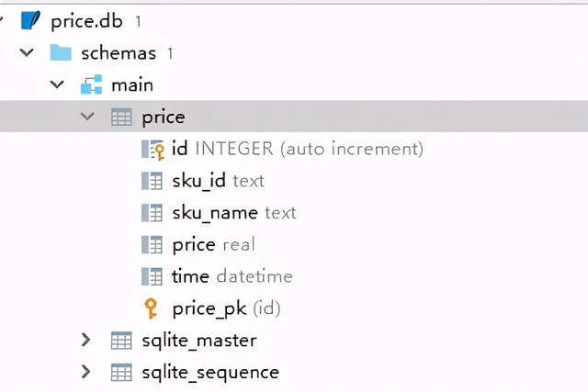Click the price.db SQLite database icon
588x392 pixels.
tap(30, 20)
